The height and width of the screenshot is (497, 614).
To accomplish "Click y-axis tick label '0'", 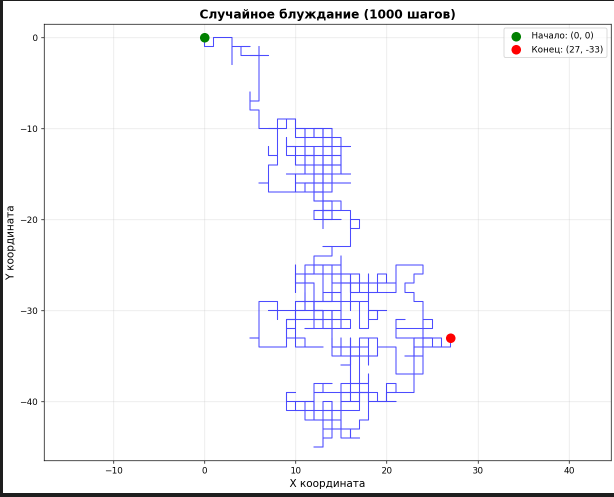I will coord(35,38).
